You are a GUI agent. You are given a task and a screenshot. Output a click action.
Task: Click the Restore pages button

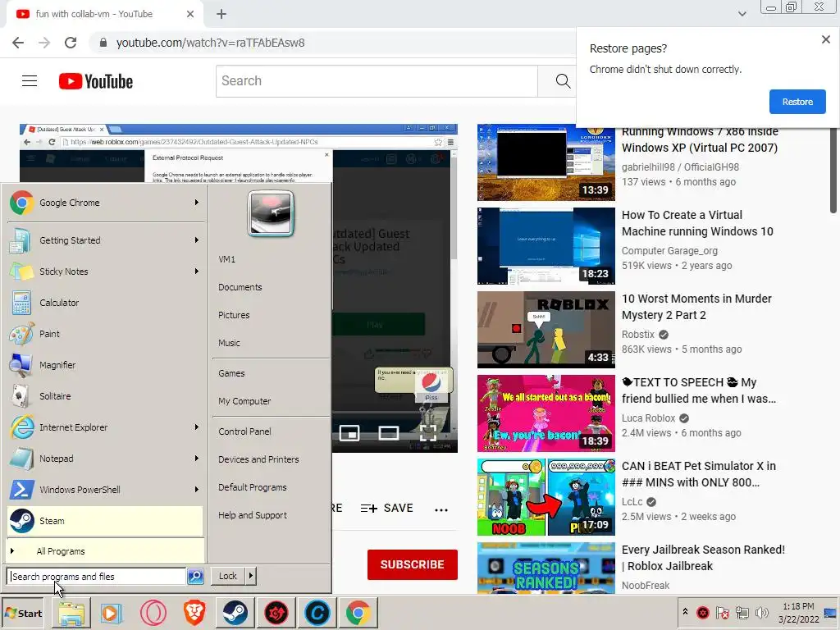click(797, 102)
